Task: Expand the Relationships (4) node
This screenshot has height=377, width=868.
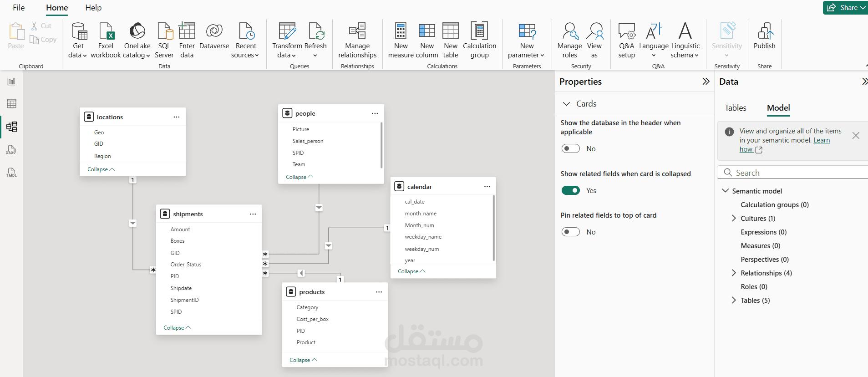Action: point(733,273)
